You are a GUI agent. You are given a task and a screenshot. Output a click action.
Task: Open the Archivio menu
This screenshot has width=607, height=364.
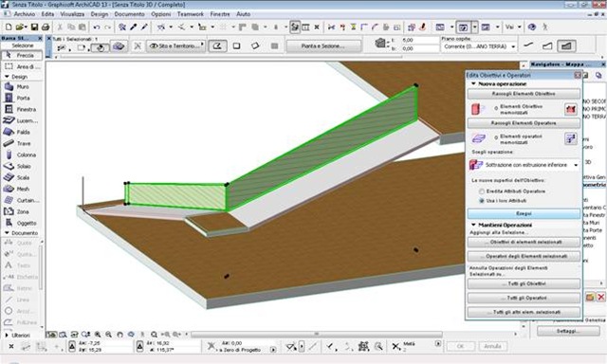tap(25, 14)
